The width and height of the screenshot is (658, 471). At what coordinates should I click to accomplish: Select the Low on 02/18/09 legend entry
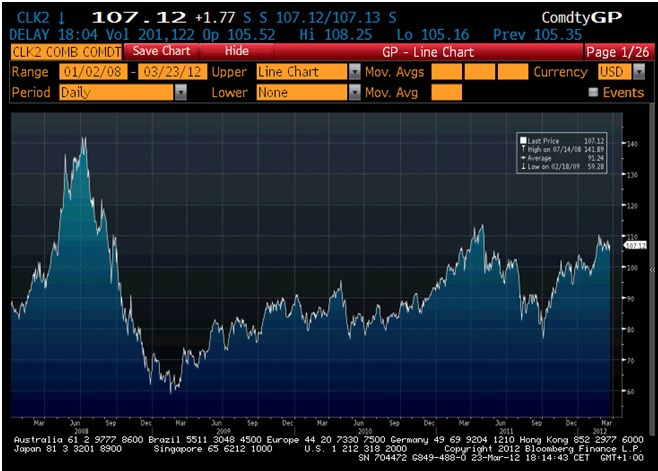[x=552, y=165]
